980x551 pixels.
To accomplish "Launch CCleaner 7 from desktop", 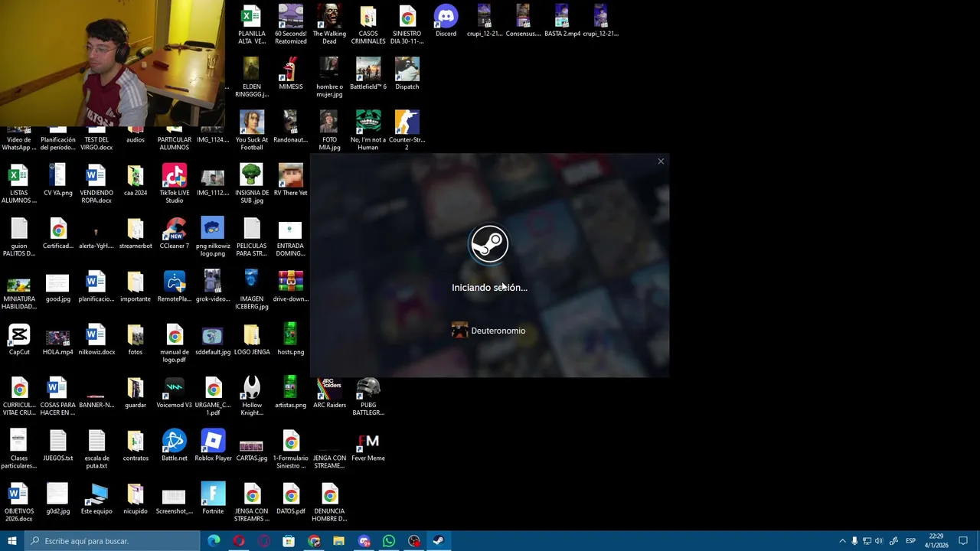I will (174, 233).
